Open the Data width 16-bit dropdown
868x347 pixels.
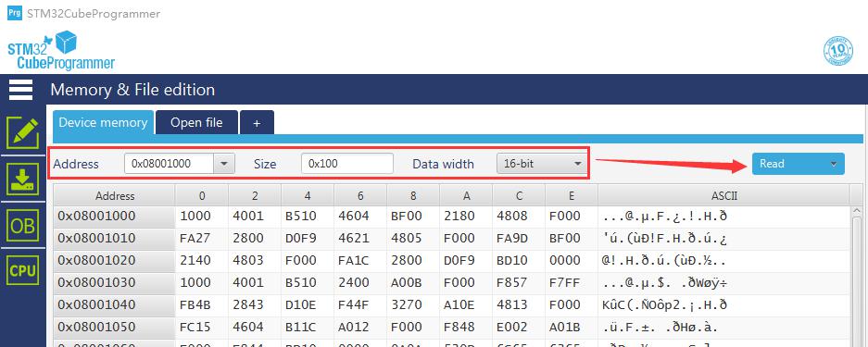pyautogui.click(x=541, y=164)
